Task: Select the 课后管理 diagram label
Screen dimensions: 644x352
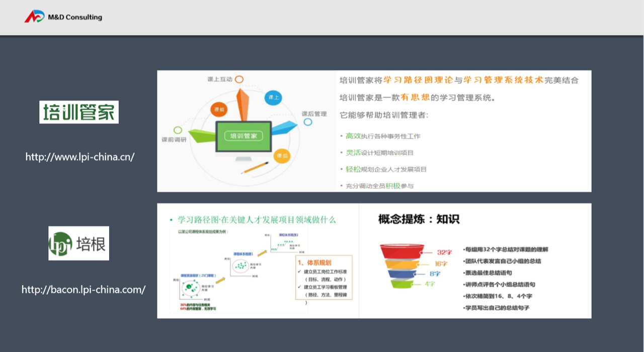Action: (x=314, y=114)
